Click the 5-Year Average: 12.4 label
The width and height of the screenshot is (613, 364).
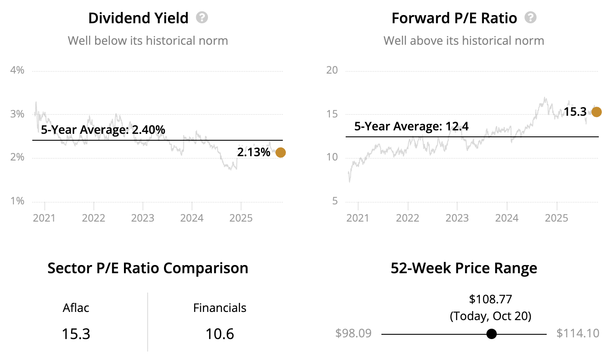(x=411, y=126)
